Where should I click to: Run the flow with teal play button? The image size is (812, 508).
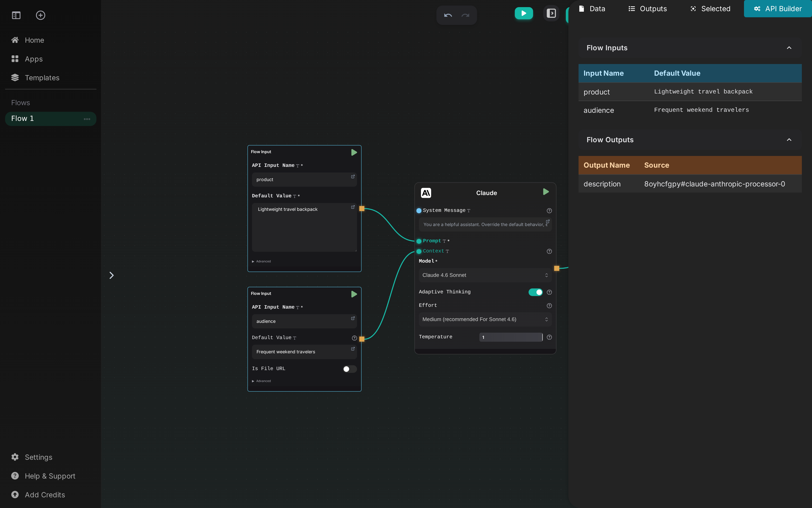[x=524, y=13]
